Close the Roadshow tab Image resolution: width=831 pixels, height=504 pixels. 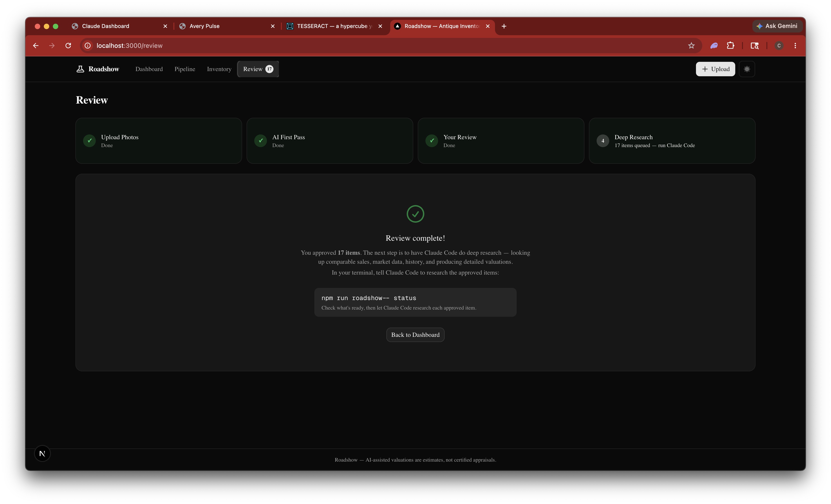click(x=488, y=26)
